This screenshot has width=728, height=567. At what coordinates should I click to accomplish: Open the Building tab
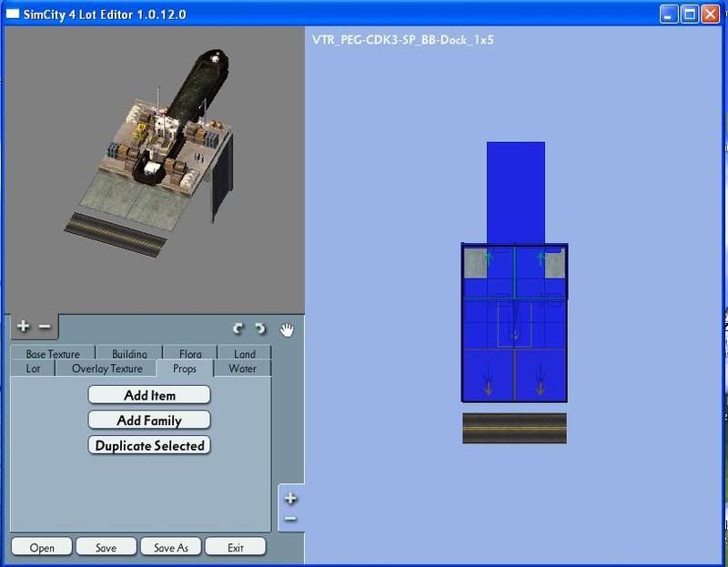click(129, 353)
